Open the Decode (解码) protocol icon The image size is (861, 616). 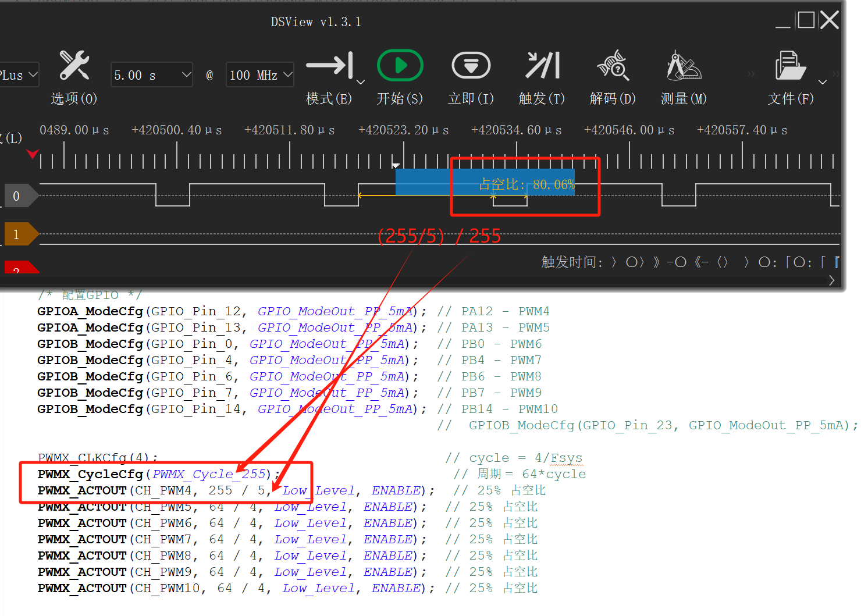[613, 65]
